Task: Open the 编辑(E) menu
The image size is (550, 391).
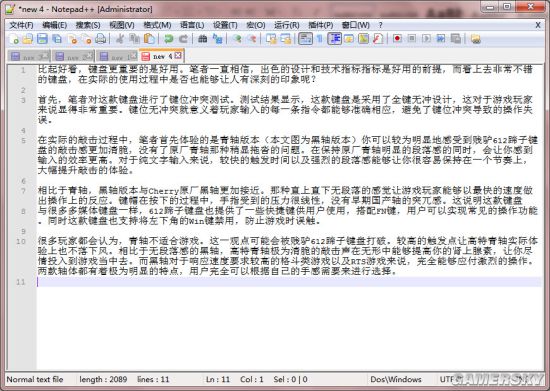Action: (x=54, y=25)
